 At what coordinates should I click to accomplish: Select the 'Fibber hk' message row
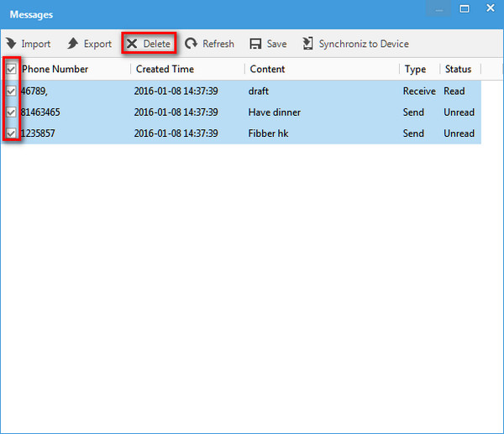(269, 133)
